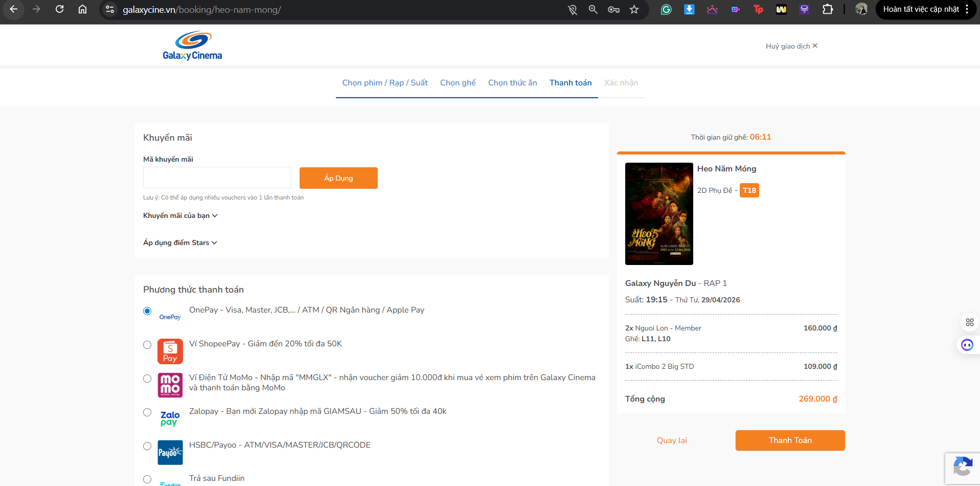Click the video recorder extension icon
The width and height of the screenshot is (980, 486).
(735, 9)
